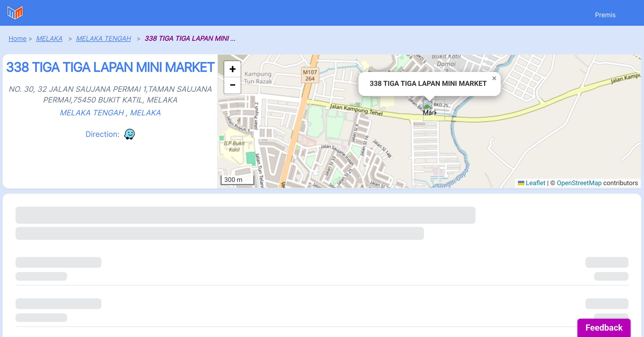644x337 pixels.
Task: Close the map popup
Action: [494, 78]
